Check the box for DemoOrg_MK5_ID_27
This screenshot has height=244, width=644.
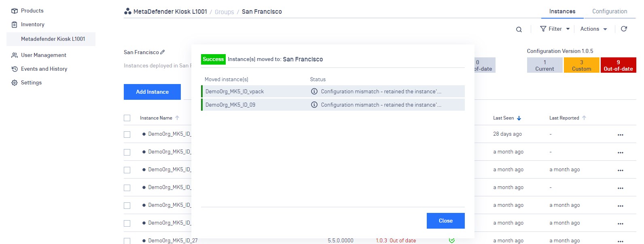[x=127, y=241]
